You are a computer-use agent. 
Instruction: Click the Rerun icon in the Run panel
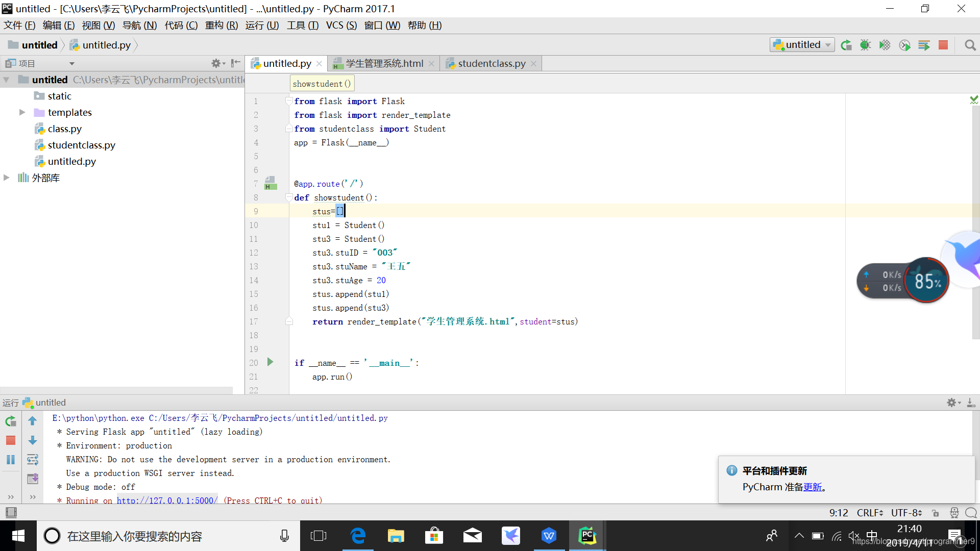(11, 421)
